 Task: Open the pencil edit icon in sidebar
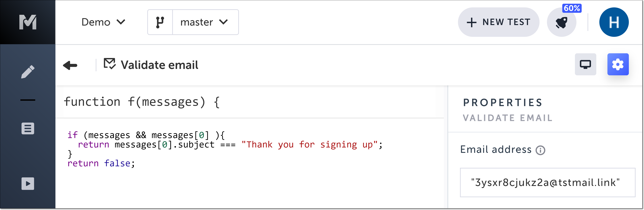pyautogui.click(x=28, y=72)
